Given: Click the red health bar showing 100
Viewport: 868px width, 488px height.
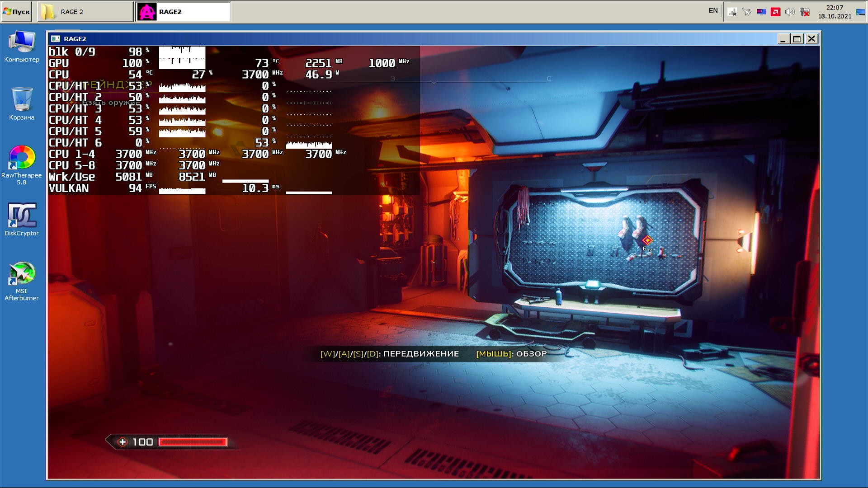Looking at the screenshot, I should click(193, 442).
